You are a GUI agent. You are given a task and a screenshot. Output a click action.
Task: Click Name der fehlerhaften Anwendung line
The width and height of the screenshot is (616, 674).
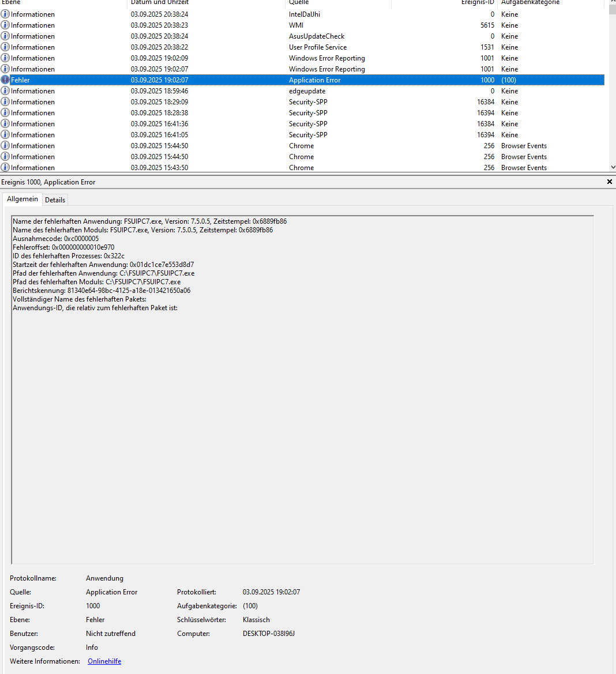pyautogui.click(x=149, y=221)
